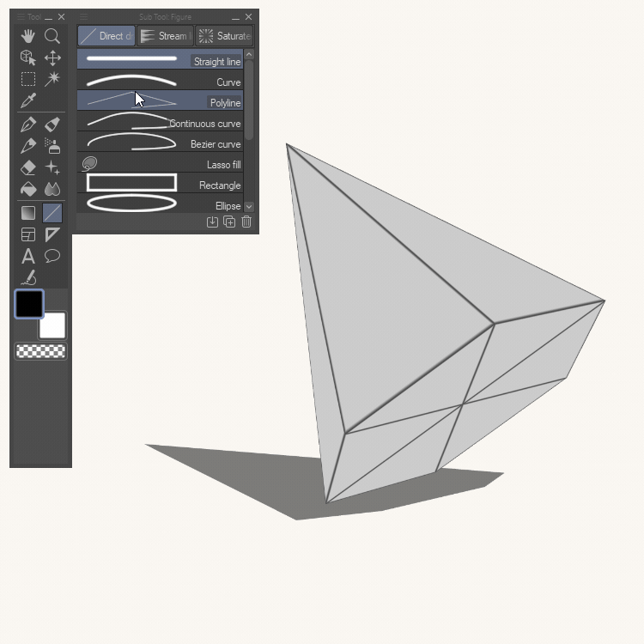Select the Ruler tool

point(52,234)
